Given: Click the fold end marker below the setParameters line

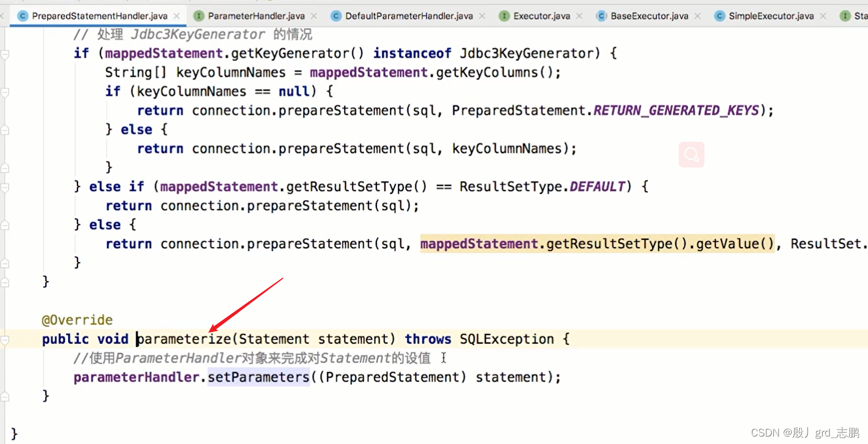Looking at the screenshot, I should (x=5, y=396).
